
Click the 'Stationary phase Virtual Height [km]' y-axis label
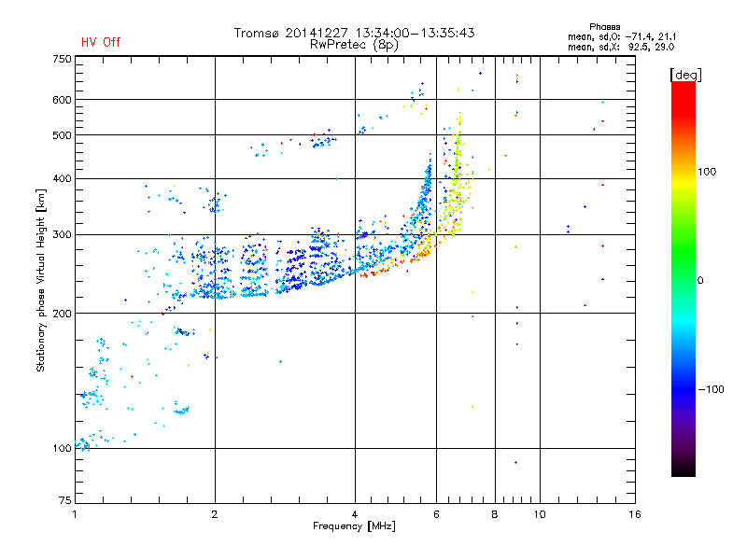pyautogui.click(x=41, y=280)
